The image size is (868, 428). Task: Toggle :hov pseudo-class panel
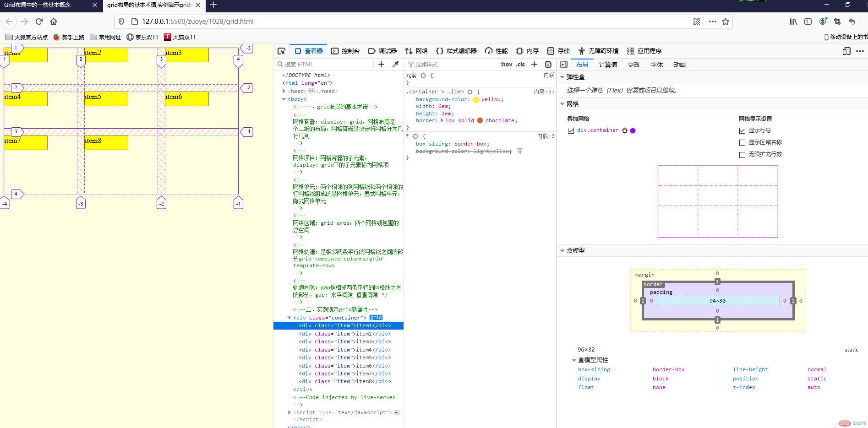[506, 65]
